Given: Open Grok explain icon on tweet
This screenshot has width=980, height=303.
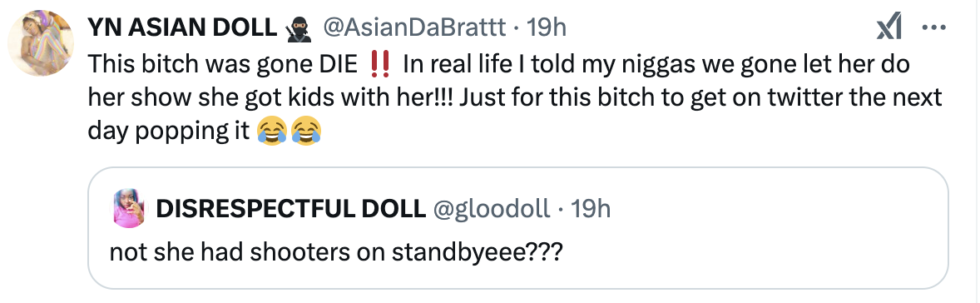Looking at the screenshot, I should point(888,28).
